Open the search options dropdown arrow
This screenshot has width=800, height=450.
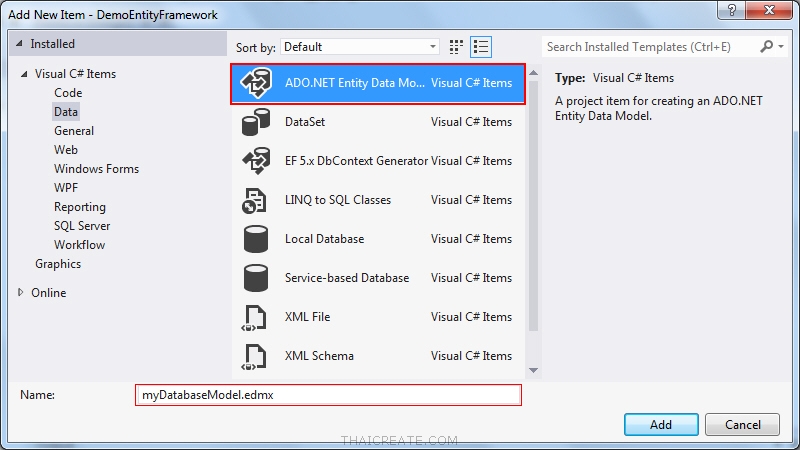pyautogui.click(x=781, y=46)
